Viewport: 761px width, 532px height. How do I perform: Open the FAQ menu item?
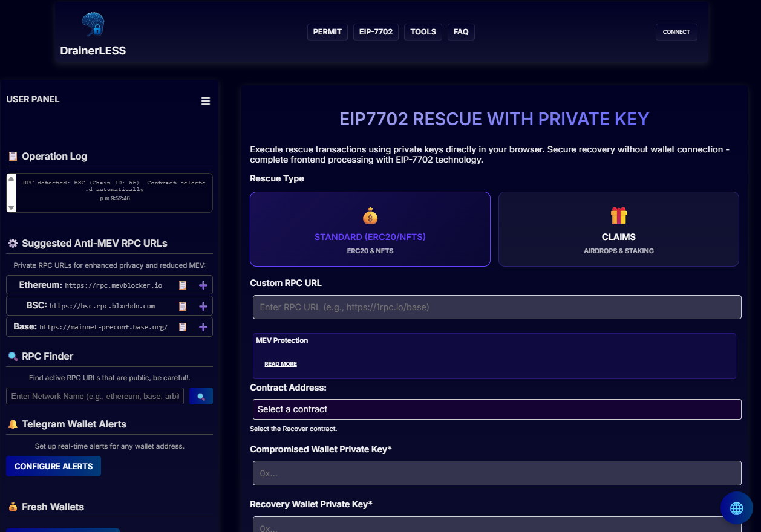pyautogui.click(x=461, y=32)
